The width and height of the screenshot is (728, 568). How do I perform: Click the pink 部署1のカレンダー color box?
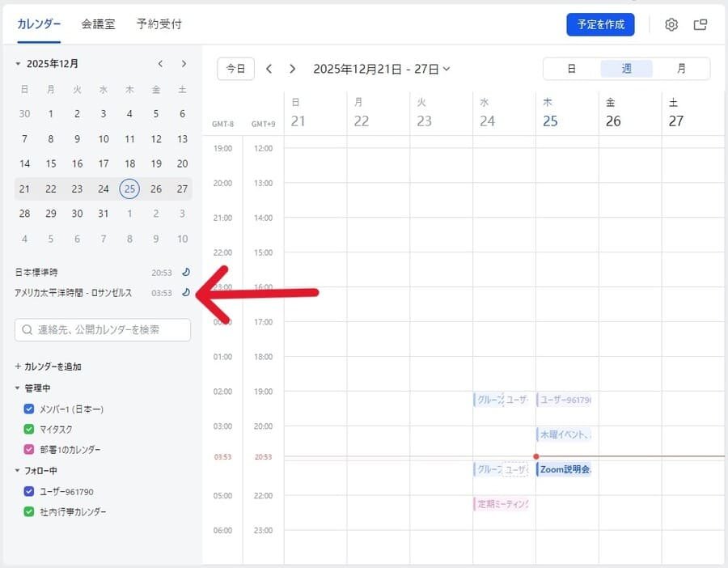pyautogui.click(x=29, y=449)
